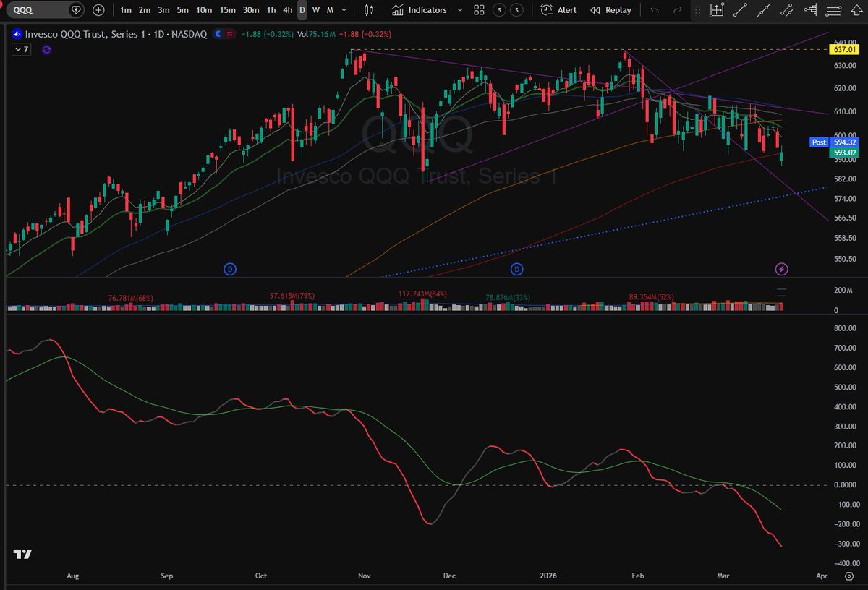Select the 1h timeframe
This screenshot has width=868, height=590.
click(271, 10)
